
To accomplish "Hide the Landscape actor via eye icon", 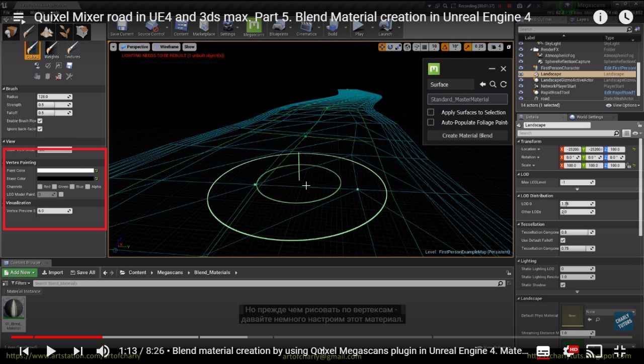I will (x=521, y=74).
